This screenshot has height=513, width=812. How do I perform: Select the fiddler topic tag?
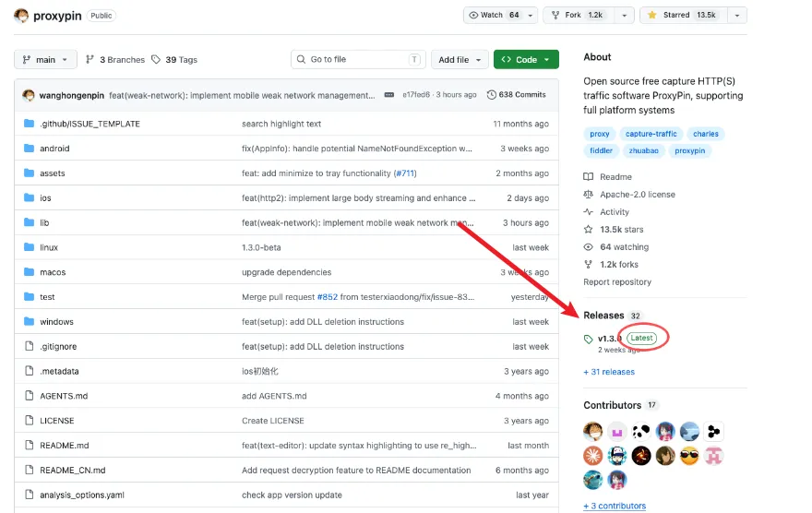point(602,150)
